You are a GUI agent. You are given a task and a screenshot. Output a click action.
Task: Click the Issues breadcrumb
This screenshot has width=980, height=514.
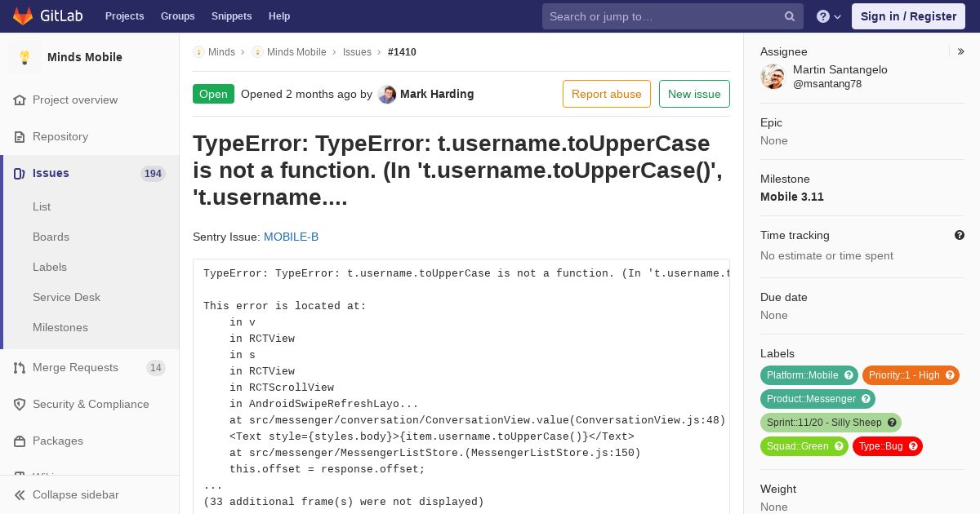coord(357,51)
